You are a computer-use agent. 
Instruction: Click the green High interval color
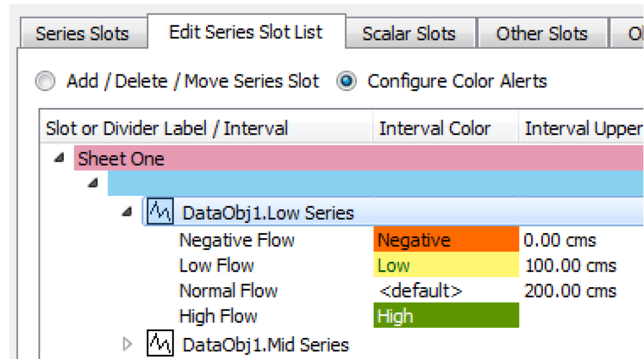click(445, 316)
